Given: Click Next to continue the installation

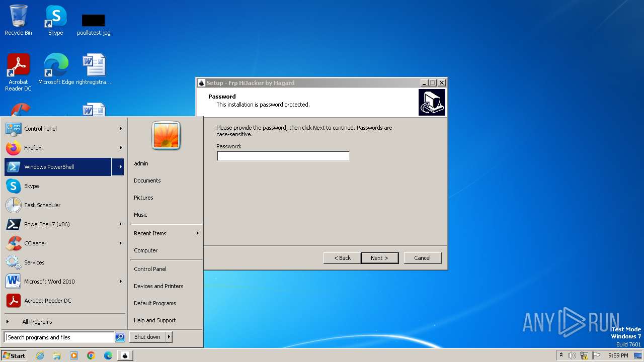Looking at the screenshot, I should point(380,258).
